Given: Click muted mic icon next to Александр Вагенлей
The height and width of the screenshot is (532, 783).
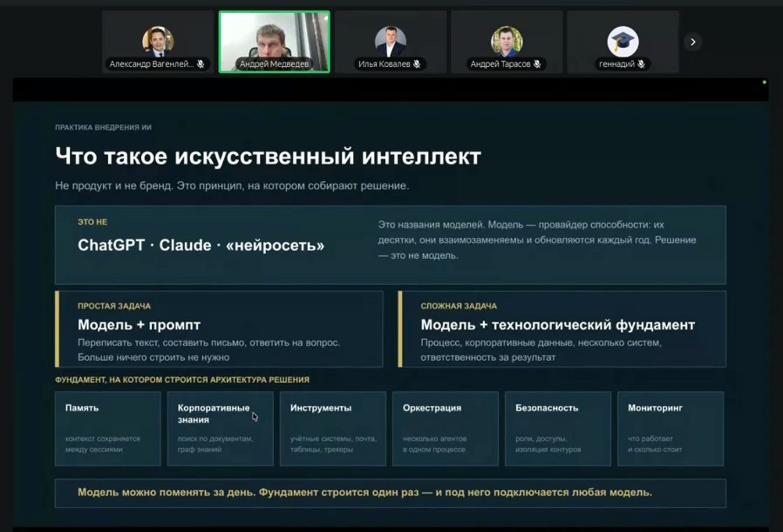Looking at the screenshot, I should click(201, 64).
